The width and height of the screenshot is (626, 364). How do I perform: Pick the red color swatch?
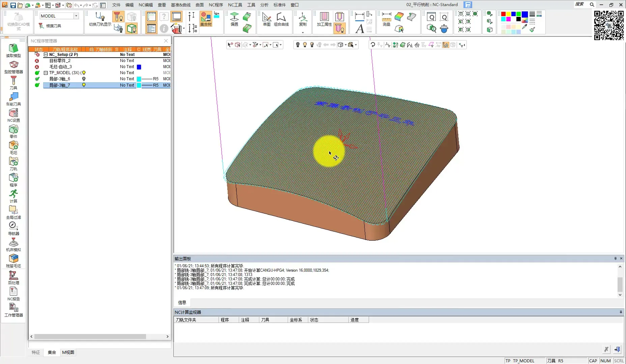pyautogui.click(x=503, y=14)
